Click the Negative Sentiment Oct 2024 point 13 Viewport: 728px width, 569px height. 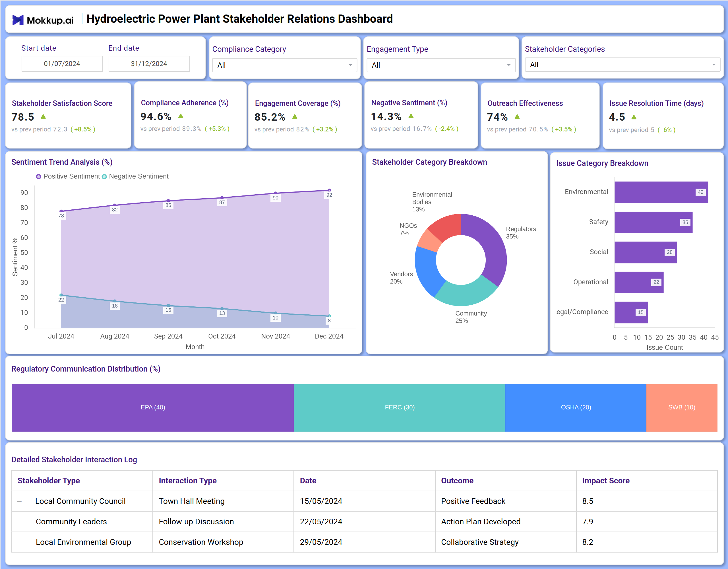222,308
